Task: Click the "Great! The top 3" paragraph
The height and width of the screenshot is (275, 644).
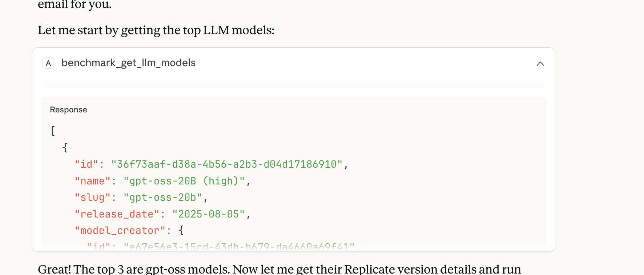Action: pos(279,269)
